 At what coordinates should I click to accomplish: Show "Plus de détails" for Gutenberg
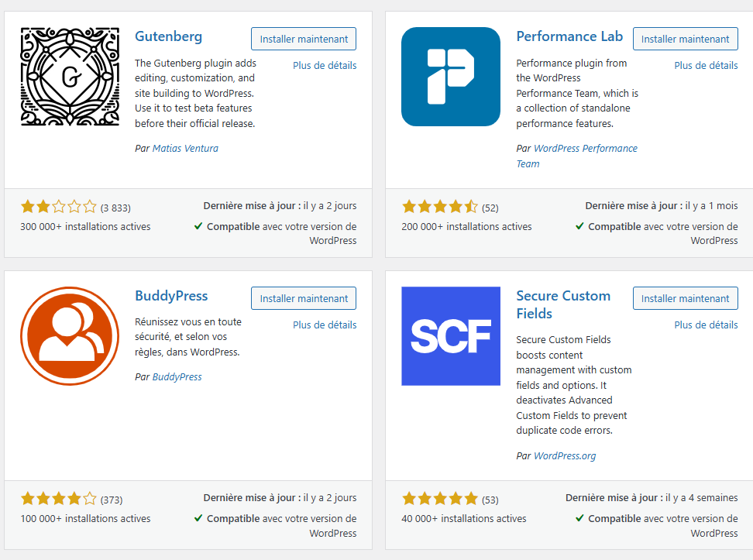coord(325,66)
